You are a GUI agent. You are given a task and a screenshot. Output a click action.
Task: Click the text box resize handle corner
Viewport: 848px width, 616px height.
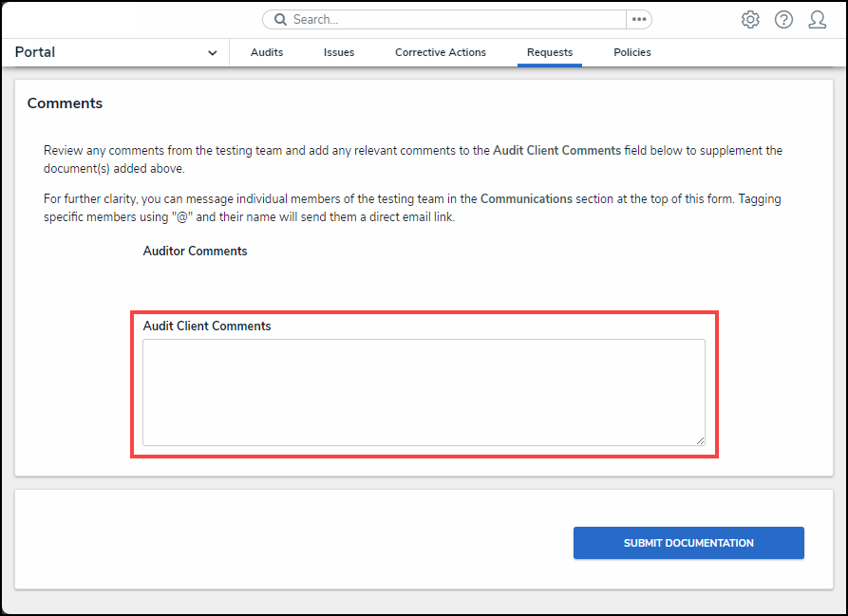pyautogui.click(x=700, y=440)
